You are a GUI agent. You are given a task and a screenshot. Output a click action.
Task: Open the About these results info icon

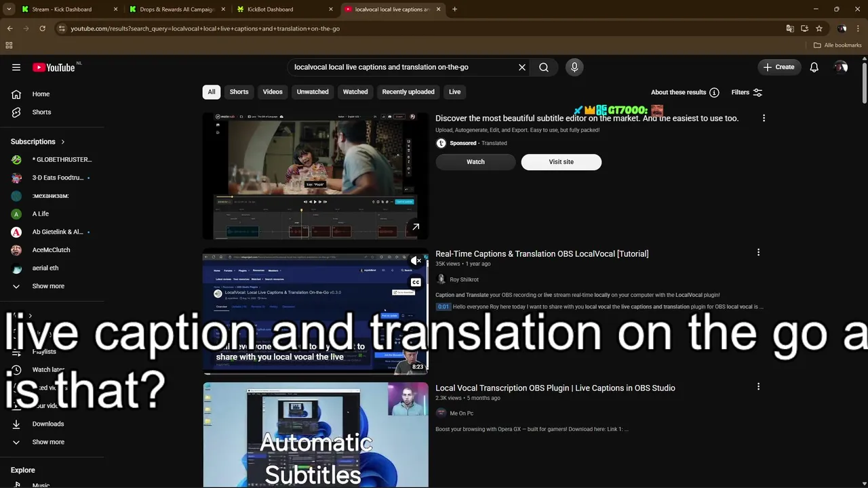pos(714,92)
